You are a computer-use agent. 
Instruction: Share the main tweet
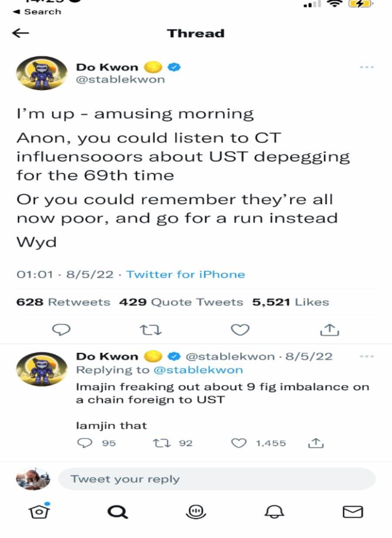point(329,330)
